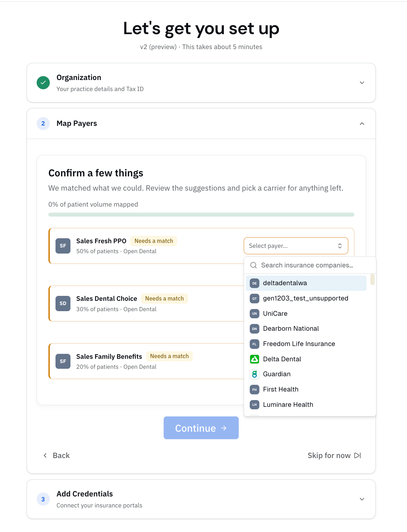Click the SD avatar of Sales Dental Choice
Image resolution: width=407 pixels, height=532 pixels.
coord(63,303)
